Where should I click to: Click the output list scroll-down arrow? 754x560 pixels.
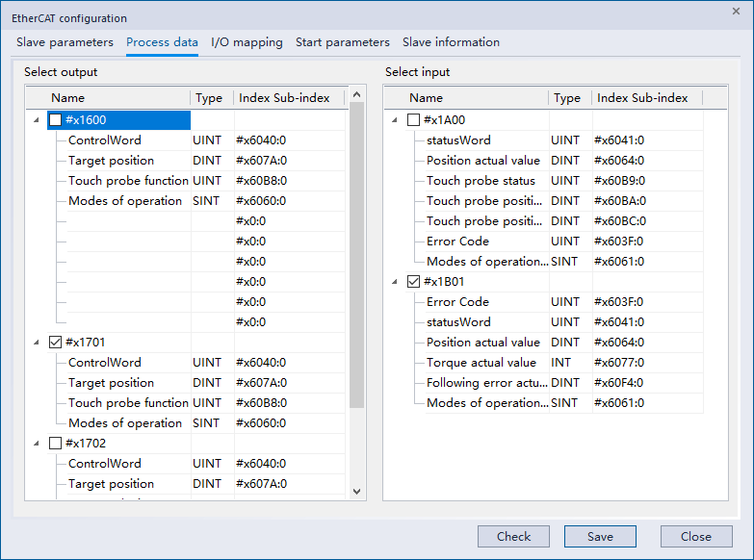click(x=356, y=492)
